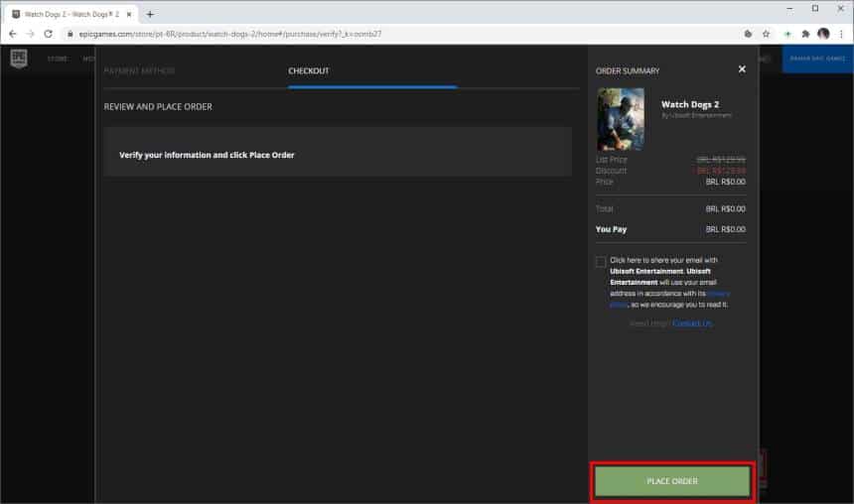Click the green extension icon in toolbar
The width and height of the screenshot is (854, 504).
(787, 34)
